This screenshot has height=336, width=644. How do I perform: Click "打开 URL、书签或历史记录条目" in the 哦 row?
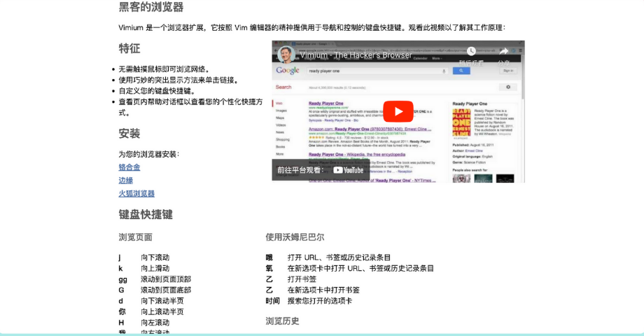(x=339, y=258)
